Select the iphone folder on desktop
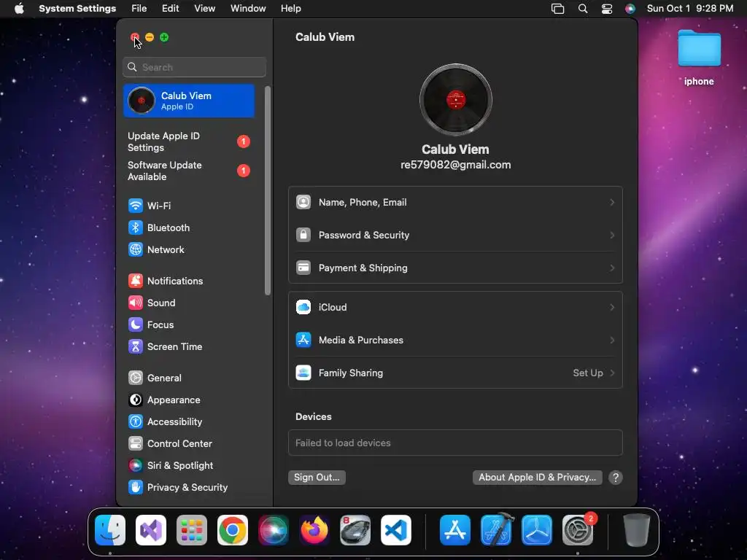Viewport: 747px width, 560px height. tap(699, 57)
